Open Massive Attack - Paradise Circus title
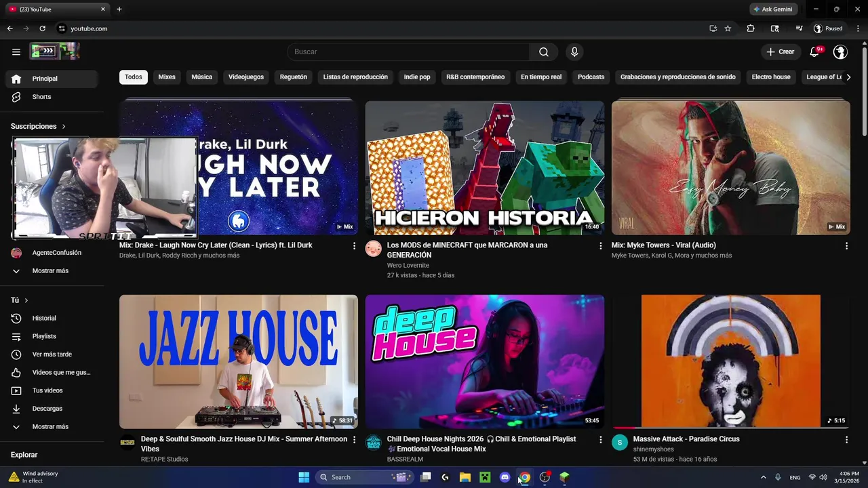The image size is (868, 488). point(686,439)
